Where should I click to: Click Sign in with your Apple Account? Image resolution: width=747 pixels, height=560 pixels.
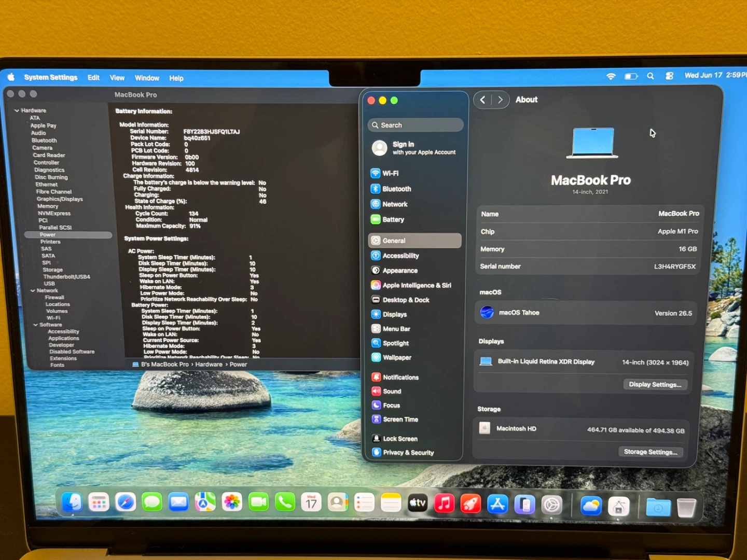click(415, 148)
